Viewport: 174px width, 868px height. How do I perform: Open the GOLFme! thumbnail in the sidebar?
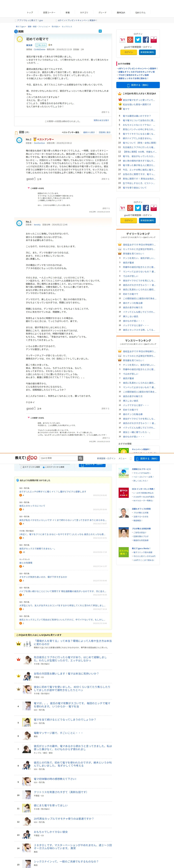click(124, 473)
